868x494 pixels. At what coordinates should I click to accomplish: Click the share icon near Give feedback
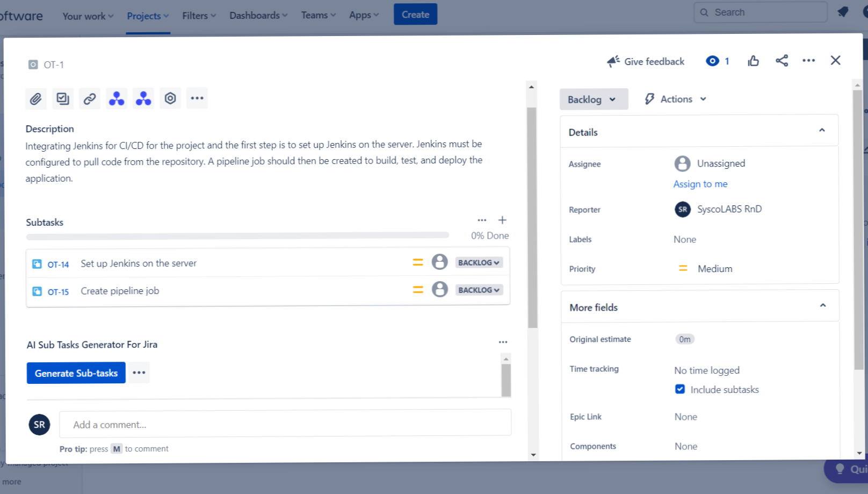782,61
